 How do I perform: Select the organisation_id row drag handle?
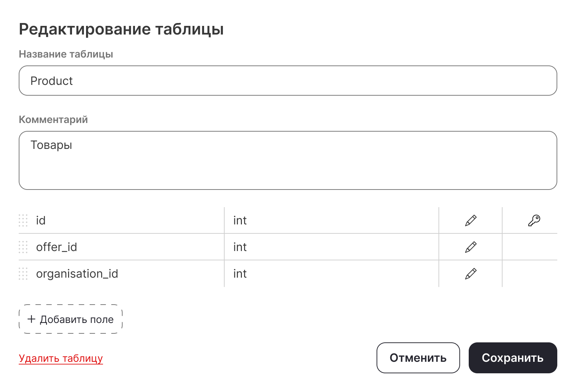[23, 274]
